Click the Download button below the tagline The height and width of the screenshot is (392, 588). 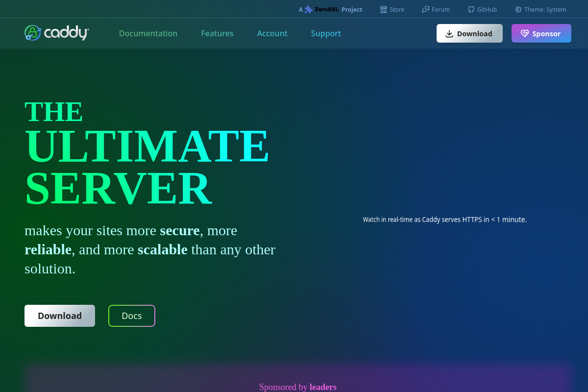coord(60,316)
